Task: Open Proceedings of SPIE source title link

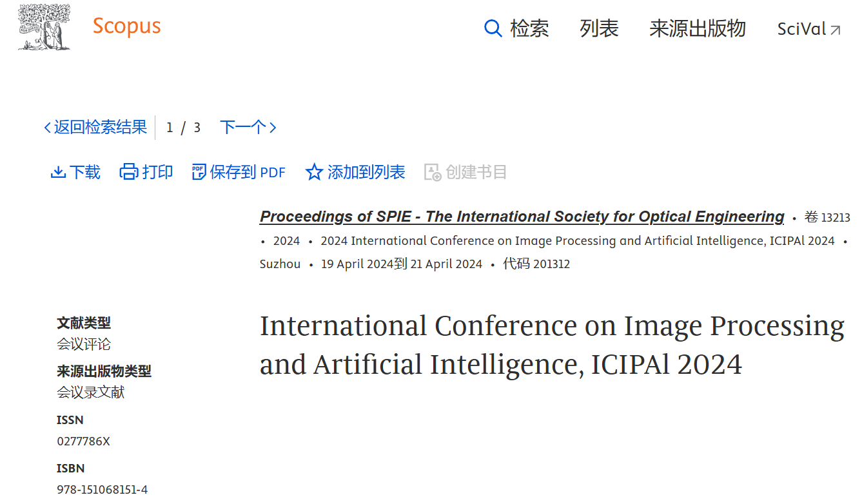Action: (x=522, y=217)
